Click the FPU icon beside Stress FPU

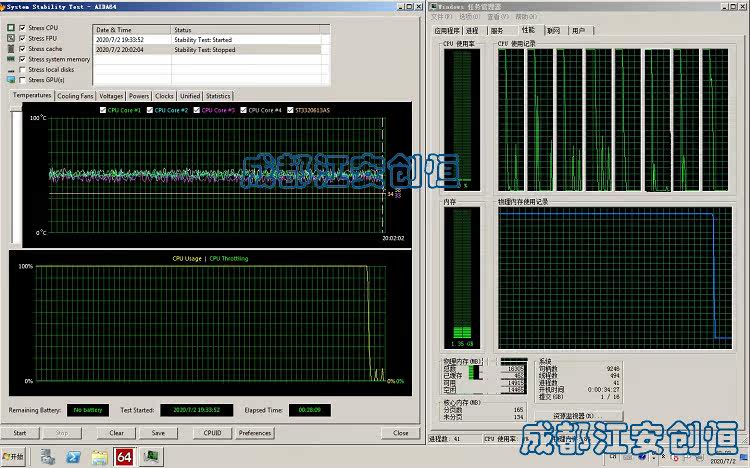[x=11, y=38]
